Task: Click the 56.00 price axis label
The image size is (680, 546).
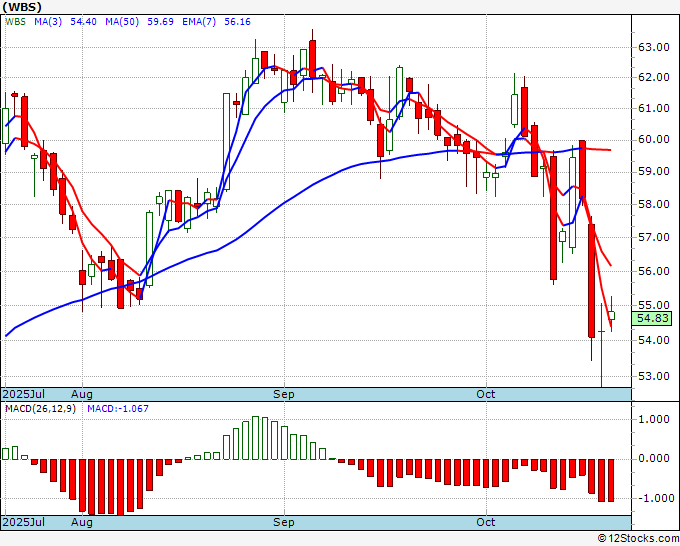Action: (654, 271)
